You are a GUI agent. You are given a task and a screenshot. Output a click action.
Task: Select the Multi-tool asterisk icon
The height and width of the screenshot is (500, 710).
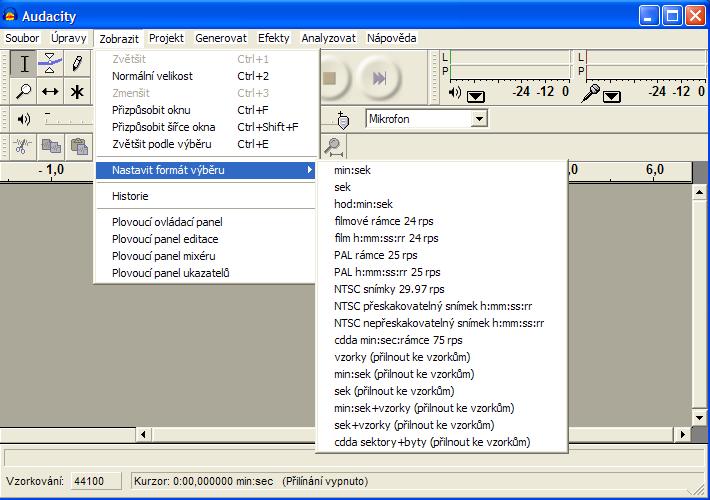point(77,92)
